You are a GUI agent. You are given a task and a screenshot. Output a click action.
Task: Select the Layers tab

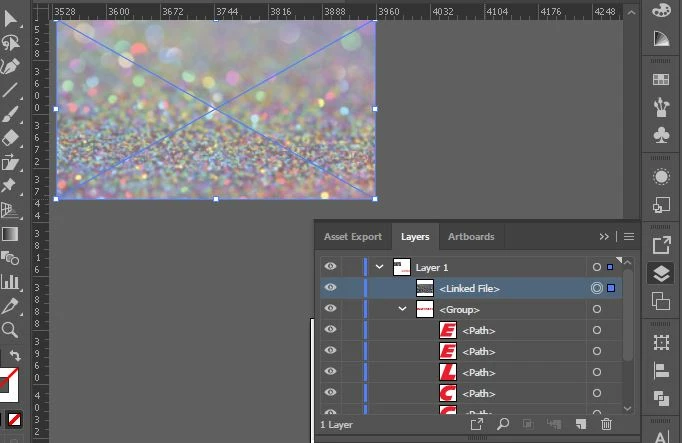click(415, 236)
